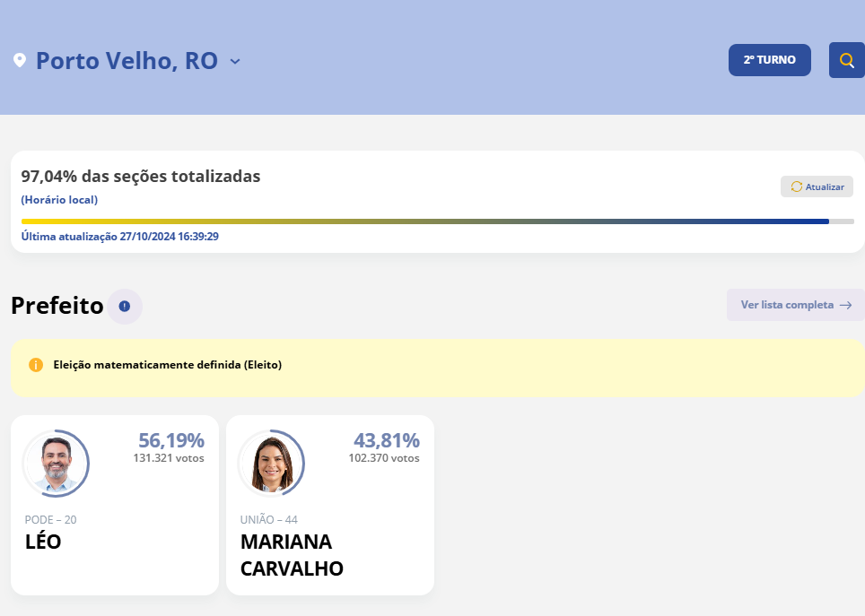The height and width of the screenshot is (616, 865).
Task: Click the 43,81% vote percentage
Action: point(387,440)
